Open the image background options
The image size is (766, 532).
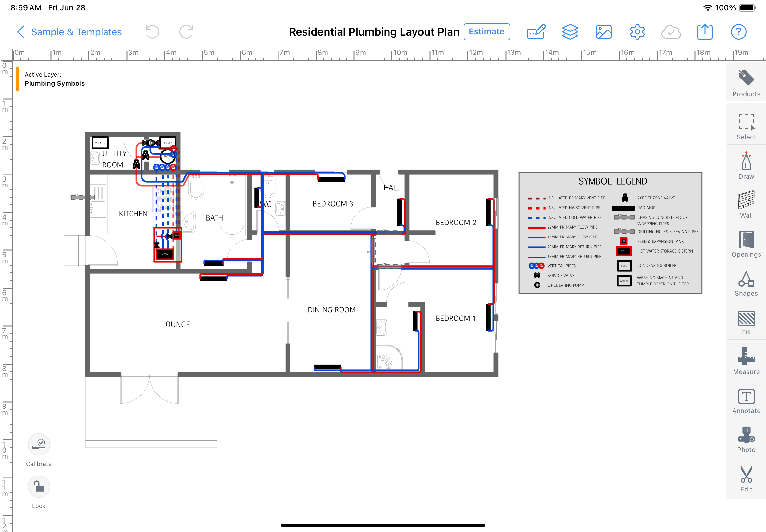coord(604,32)
